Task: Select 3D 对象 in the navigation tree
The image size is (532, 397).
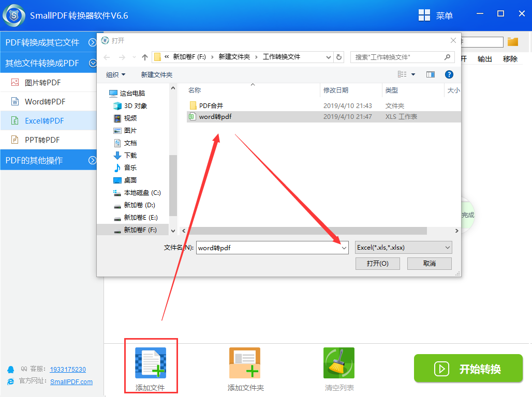Action: pyautogui.click(x=136, y=106)
